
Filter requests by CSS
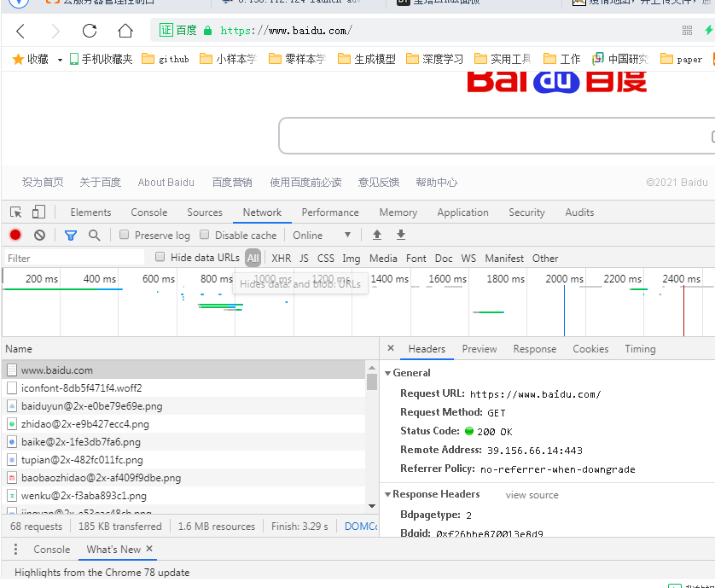pyautogui.click(x=326, y=259)
